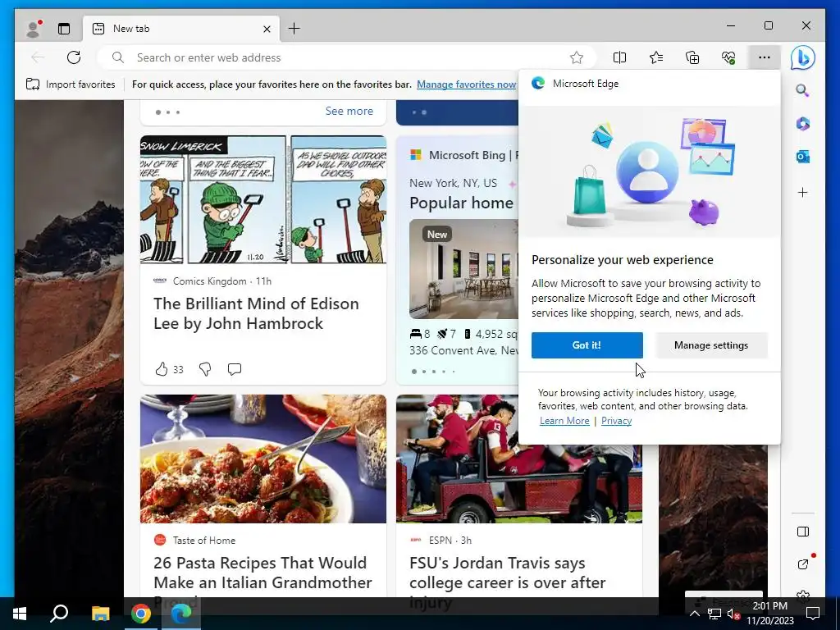Add a sidebar app with the plus icon
The width and height of the screenshot is (840, 630).
pyautogui.click(x=802, y=192)
